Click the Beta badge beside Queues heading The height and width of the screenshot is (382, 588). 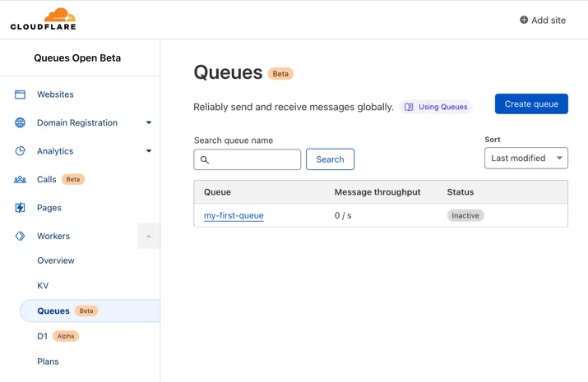point(280,74)
